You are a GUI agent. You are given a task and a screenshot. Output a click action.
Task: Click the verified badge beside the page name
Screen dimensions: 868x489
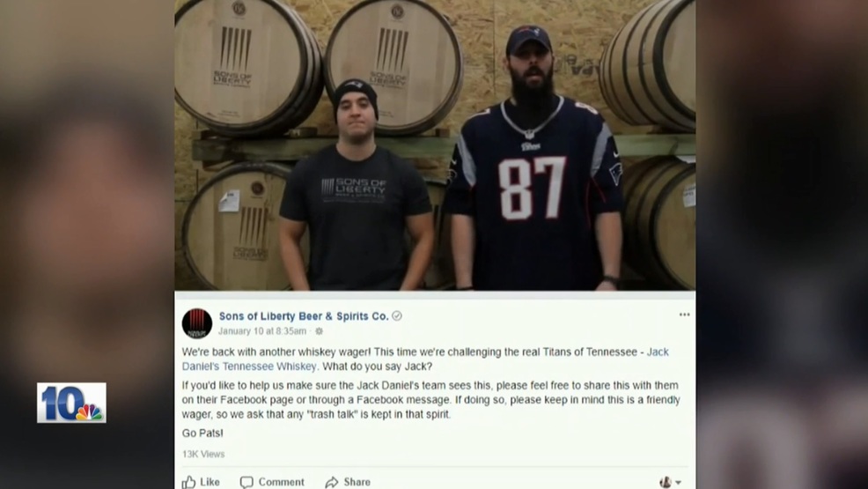coord(397,315)
